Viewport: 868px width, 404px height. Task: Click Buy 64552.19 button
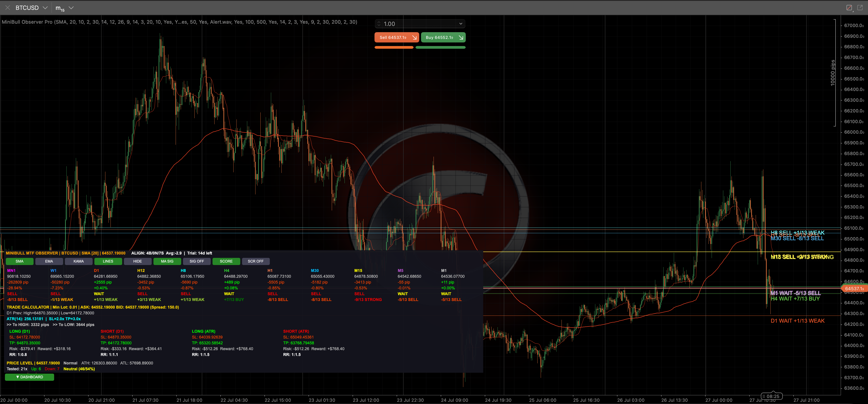click(443, 37)
